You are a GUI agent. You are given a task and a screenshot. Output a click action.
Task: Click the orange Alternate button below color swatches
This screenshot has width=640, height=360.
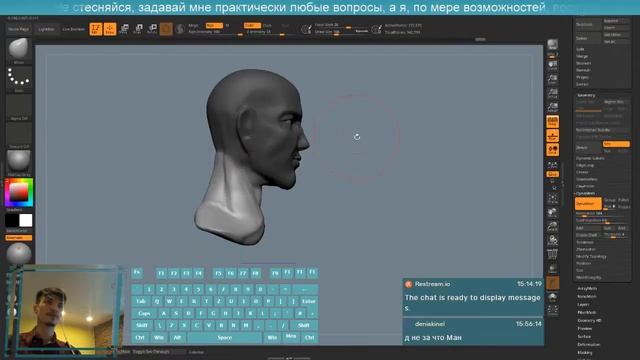click(19, 238)
